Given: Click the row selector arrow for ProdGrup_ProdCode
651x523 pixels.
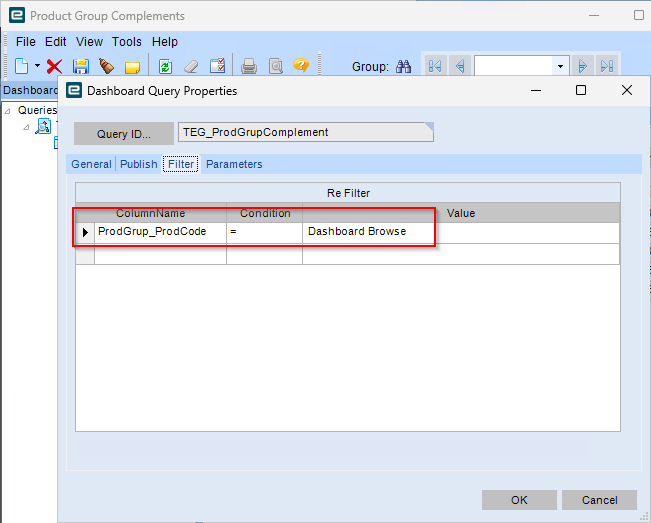Looking at the screenshot, I should (85, 232).
